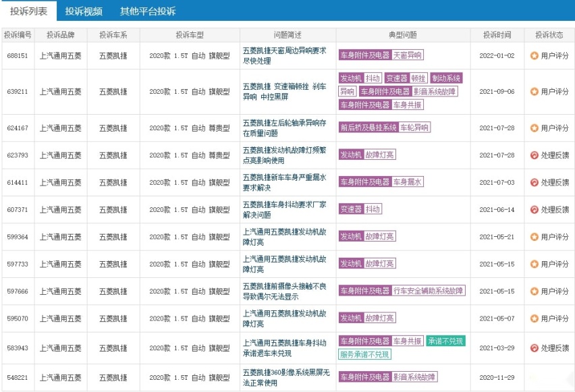This screenshot has height=392, width=575.
Task: Click the 处理反馈 icon in row 607371
Action: pos(535,210)
